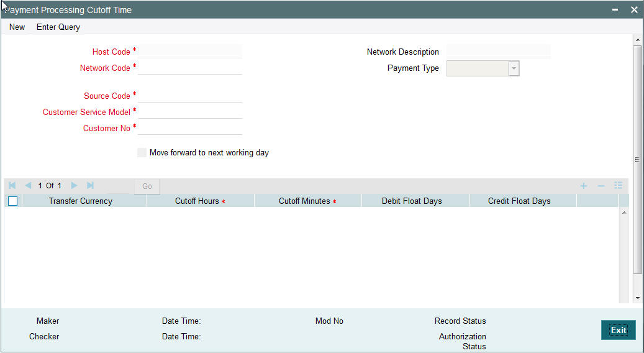Click the Cutoff Hours column header
This screenshot has width=644, height=353.
pos(201,201)
